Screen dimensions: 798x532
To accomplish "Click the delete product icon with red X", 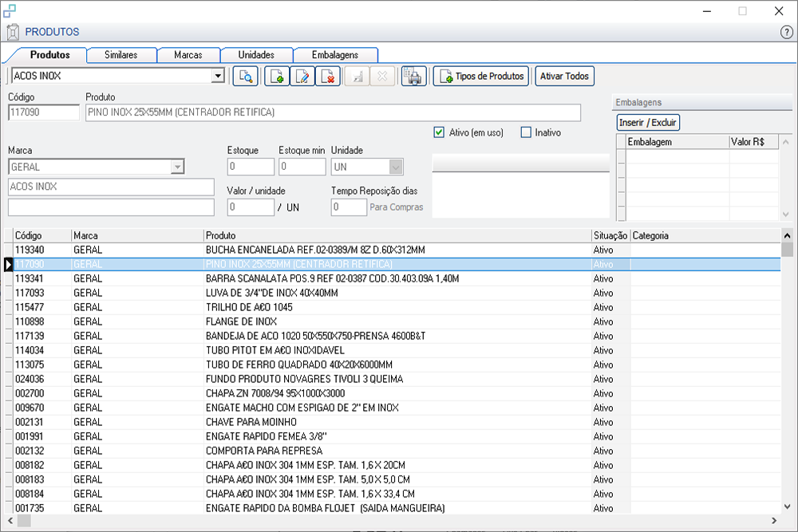I will coord(328,77).
